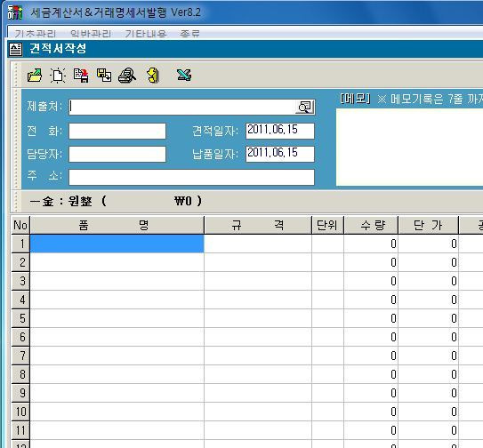Viewport: 483px width, 448px height.
Task: Open print preview with printer magnifier icon
Action: click(x=127, y=76)
